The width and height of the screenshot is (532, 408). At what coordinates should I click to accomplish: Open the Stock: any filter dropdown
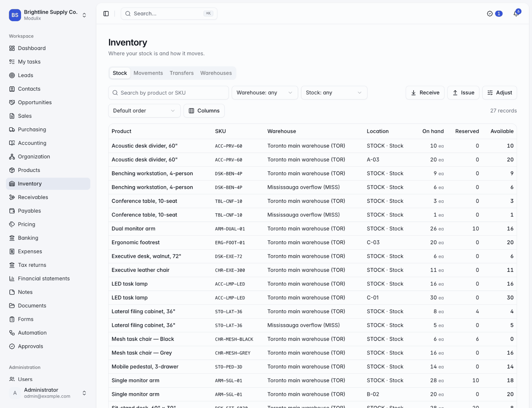coord(334,93)
